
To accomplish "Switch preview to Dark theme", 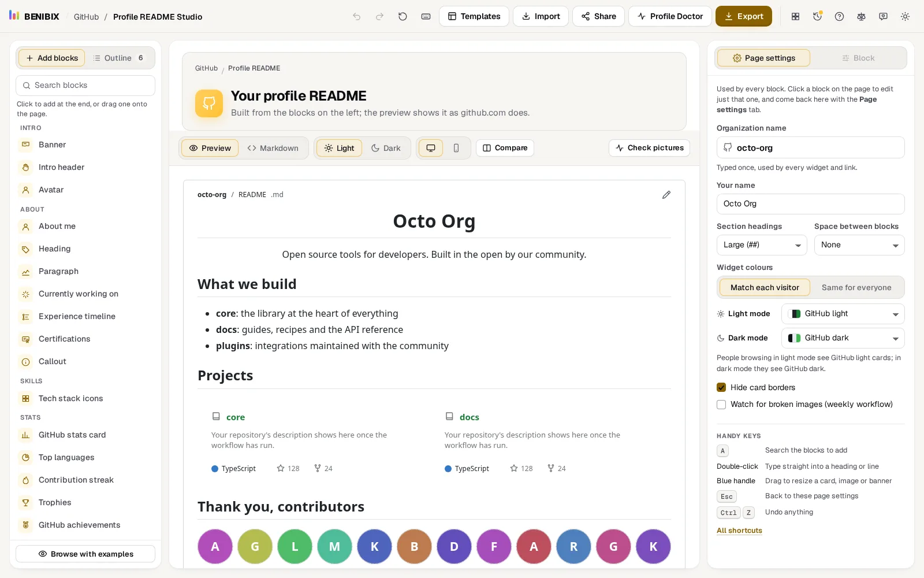I will pyautogui.click(x=386, y=148).
